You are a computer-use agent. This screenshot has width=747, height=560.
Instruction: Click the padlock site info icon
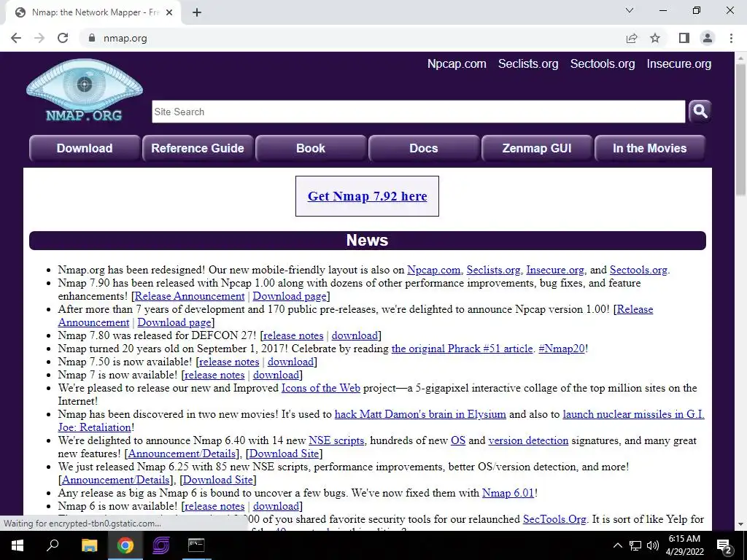coord(92,38)
